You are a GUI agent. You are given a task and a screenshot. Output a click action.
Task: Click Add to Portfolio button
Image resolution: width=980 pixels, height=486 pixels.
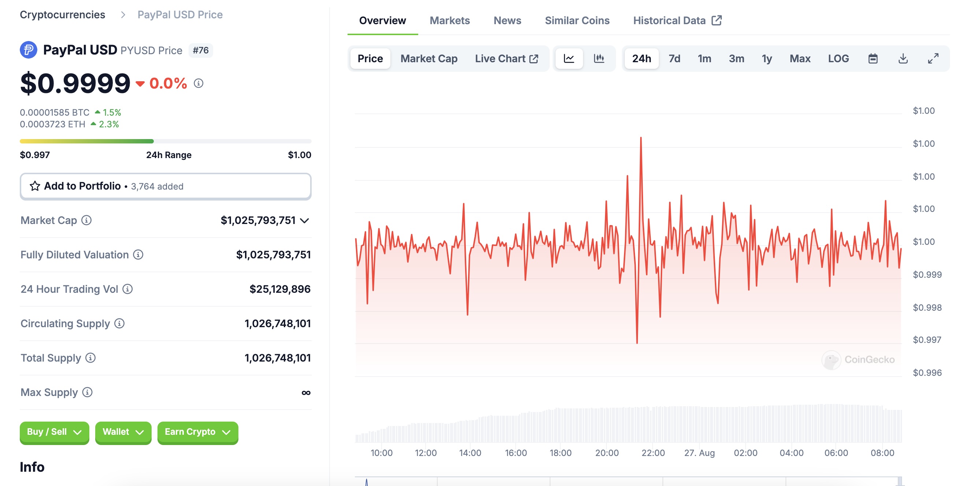(166, 186)
